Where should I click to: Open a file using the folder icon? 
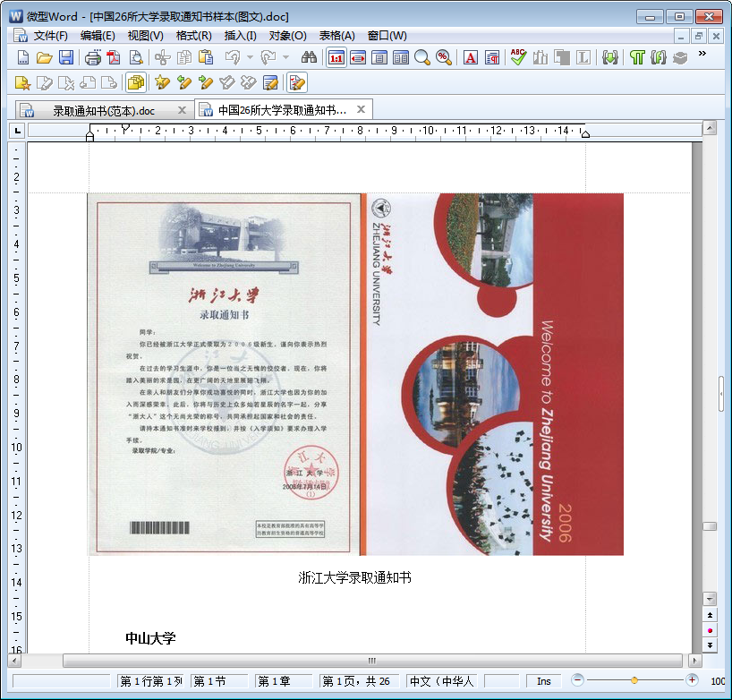pos(45,57)
